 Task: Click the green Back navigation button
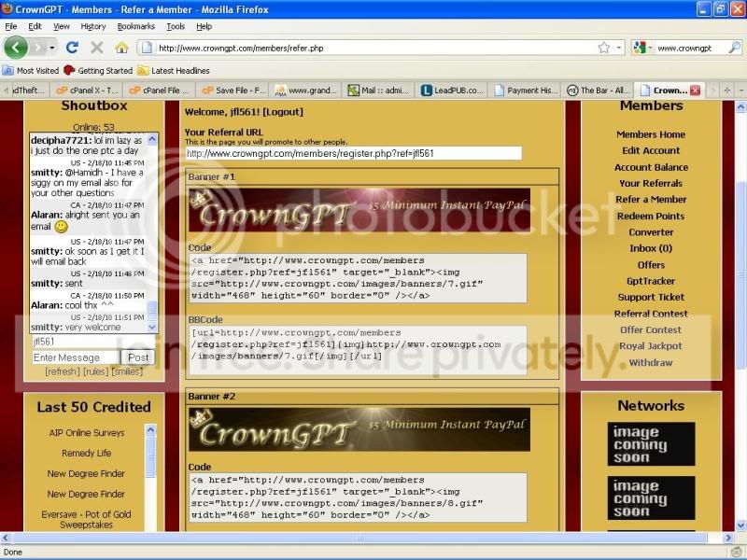click(16, 48)
